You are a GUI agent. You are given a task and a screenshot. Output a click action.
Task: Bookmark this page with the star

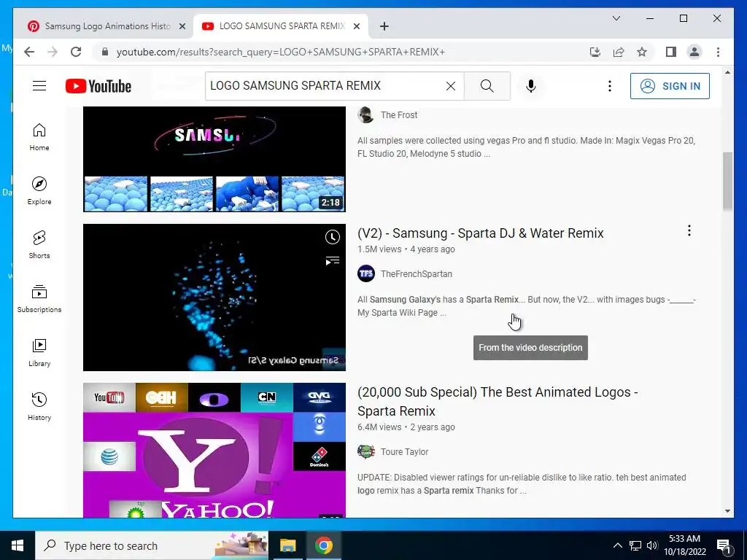coord(642,52)
